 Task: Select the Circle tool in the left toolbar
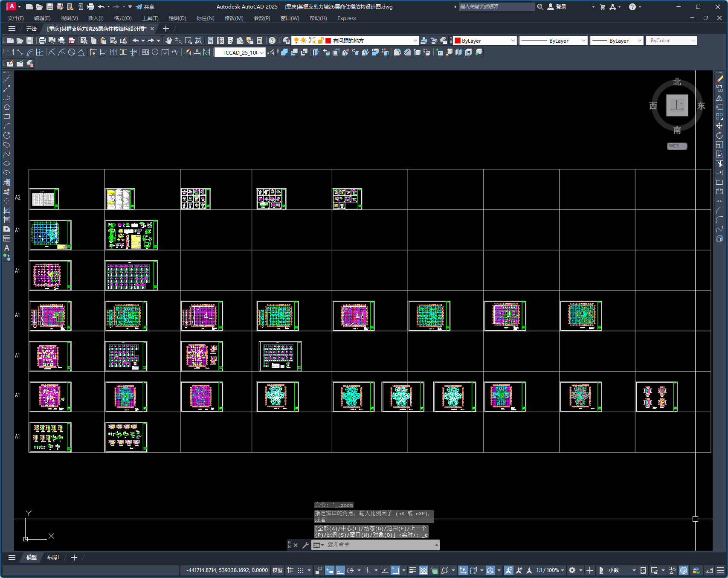pyautogui.click(x=7, y=135)
